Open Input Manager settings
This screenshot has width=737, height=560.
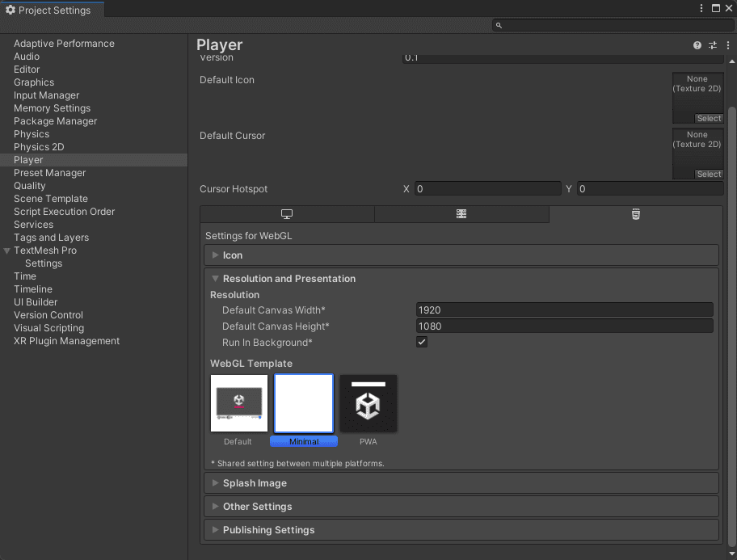click(46, 95)
